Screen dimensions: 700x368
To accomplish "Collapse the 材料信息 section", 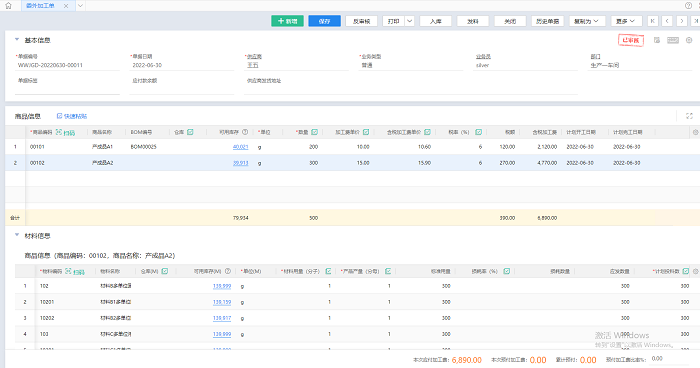I will click(x=17, y=235).
